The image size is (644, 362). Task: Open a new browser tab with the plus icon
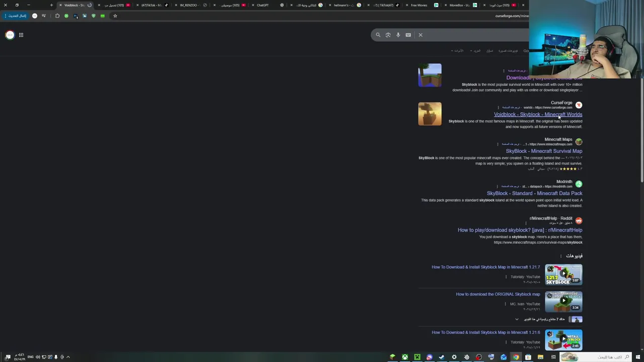click(x=51, y=5)
